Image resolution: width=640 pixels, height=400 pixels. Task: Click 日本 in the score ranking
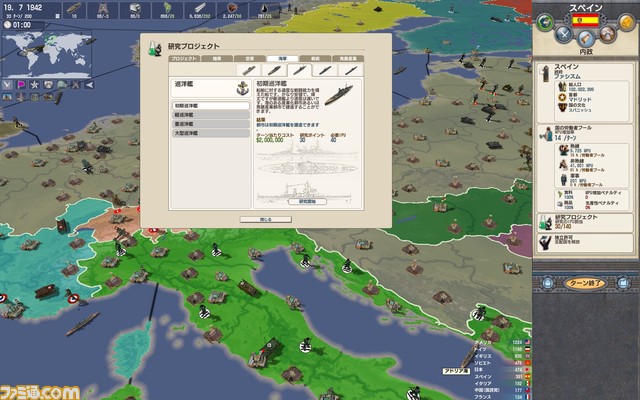tap(478, 370)
